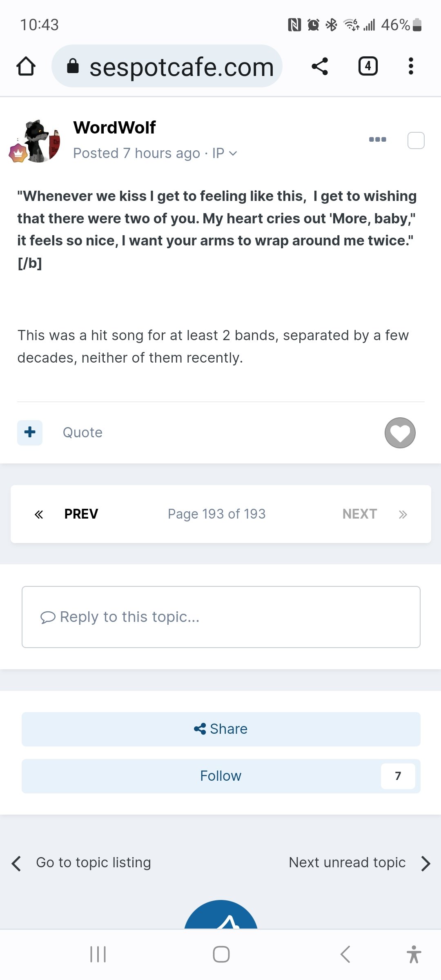Click the Quote link
The width and height of the screenshot is (441, 980).
click(x=82, y=433)
